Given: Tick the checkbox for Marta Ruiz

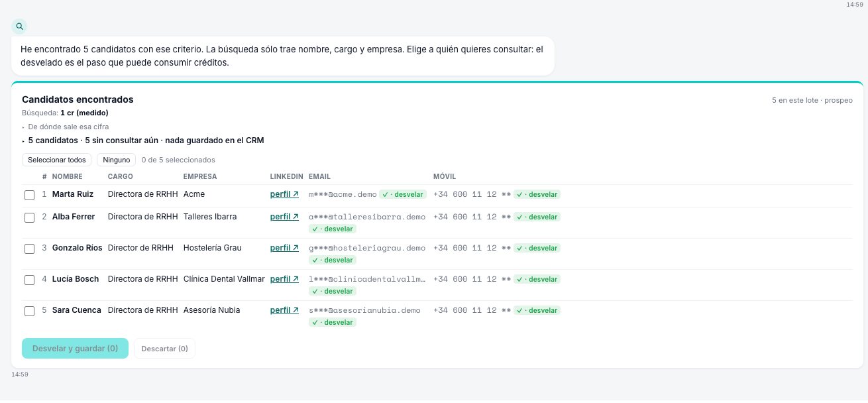Looking at the screenshot, I should coord(29,196).
